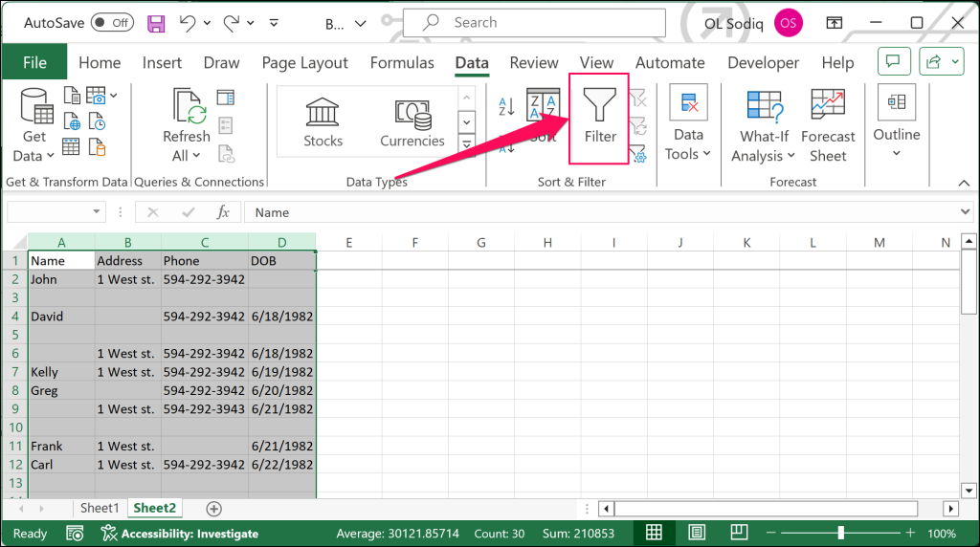Click the green File button

34,62
